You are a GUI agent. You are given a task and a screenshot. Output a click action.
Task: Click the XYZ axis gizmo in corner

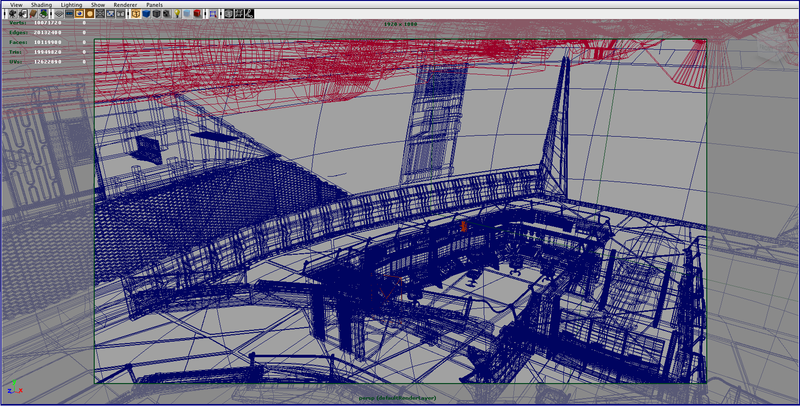tap(14, 389)
